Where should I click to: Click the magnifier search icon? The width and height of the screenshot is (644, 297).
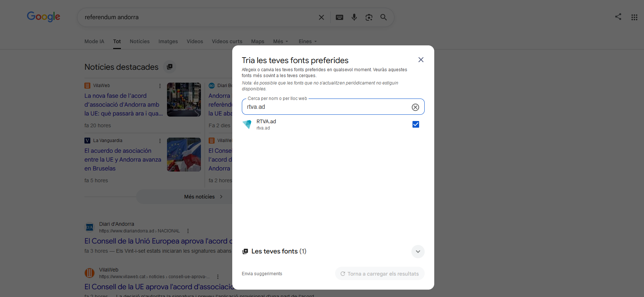[x=383, y=17]
